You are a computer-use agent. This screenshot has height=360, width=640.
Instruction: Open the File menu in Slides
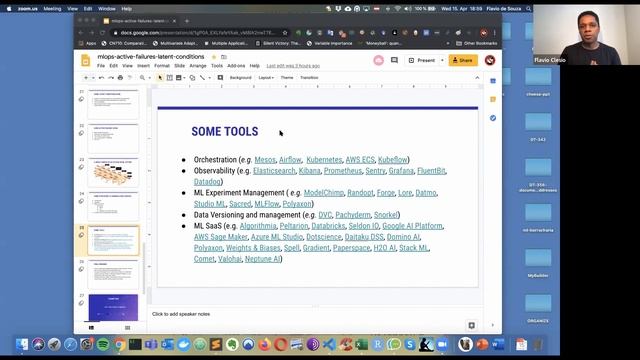point(101,66)
